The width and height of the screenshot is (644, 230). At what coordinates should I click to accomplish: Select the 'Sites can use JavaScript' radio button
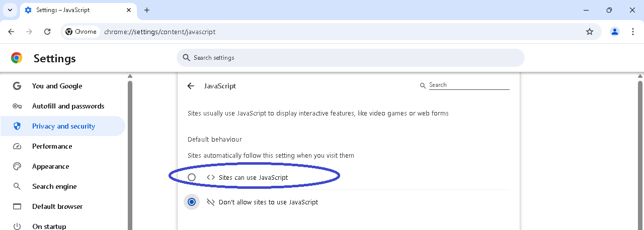192,177
